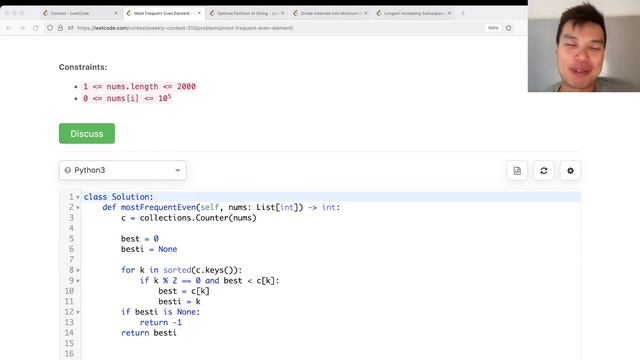Click the '0 <= nums[i] <= 10^5' constraint

pos(127,98)
